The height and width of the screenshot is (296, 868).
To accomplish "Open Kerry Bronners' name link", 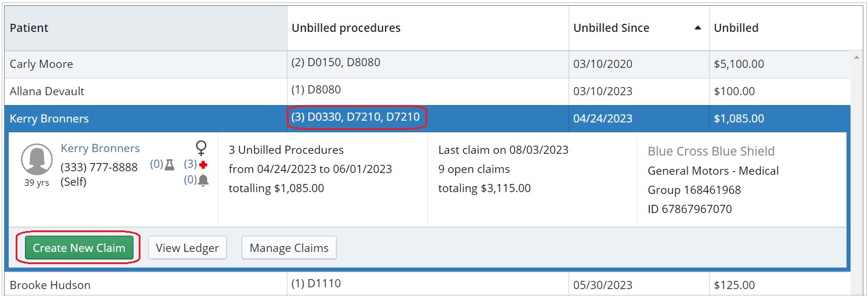I will point(100,149).
